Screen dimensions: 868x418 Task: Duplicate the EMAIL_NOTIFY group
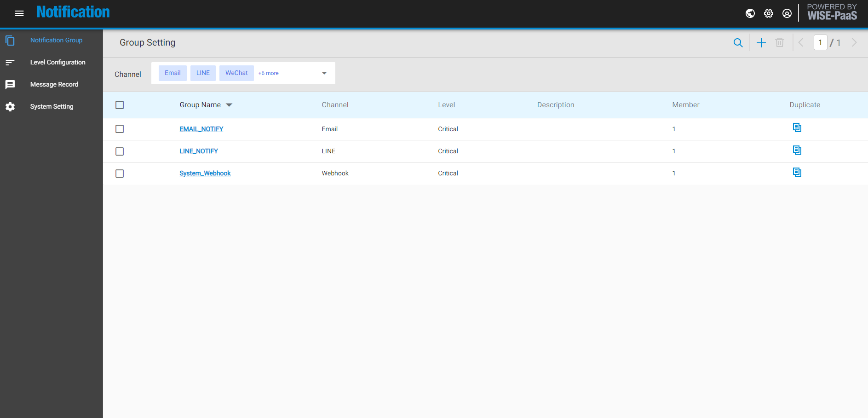point(797,128)
